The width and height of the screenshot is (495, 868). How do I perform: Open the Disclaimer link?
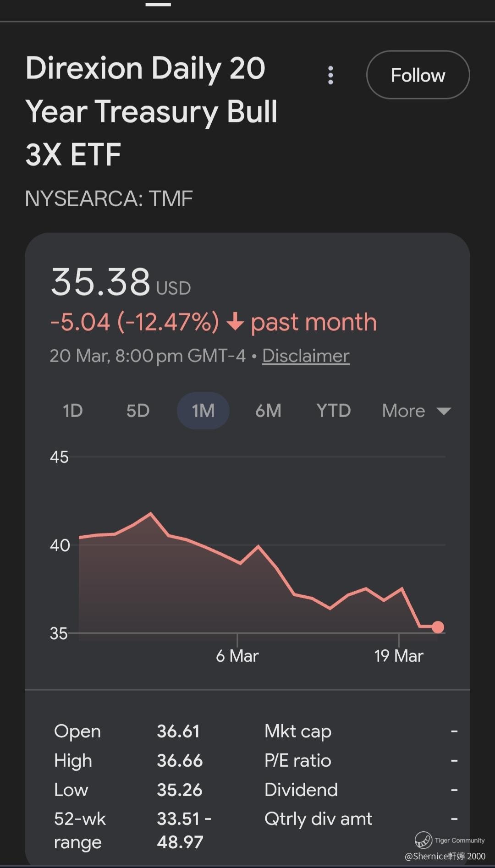(306, 356)
